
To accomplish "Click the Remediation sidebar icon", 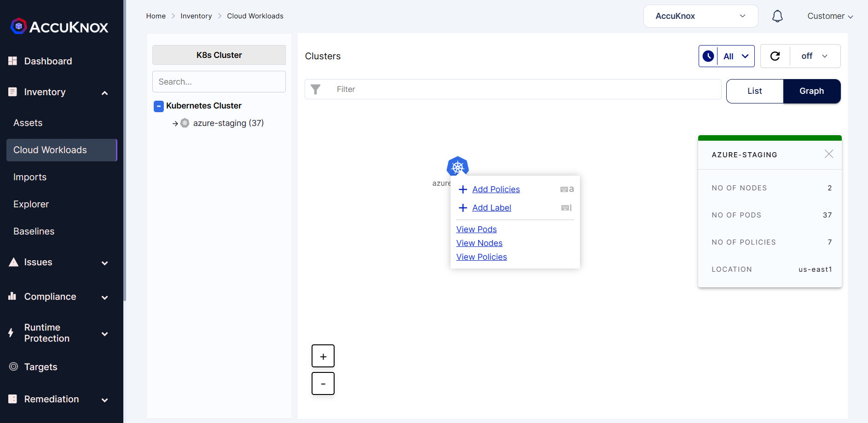I will coord(13,399).
